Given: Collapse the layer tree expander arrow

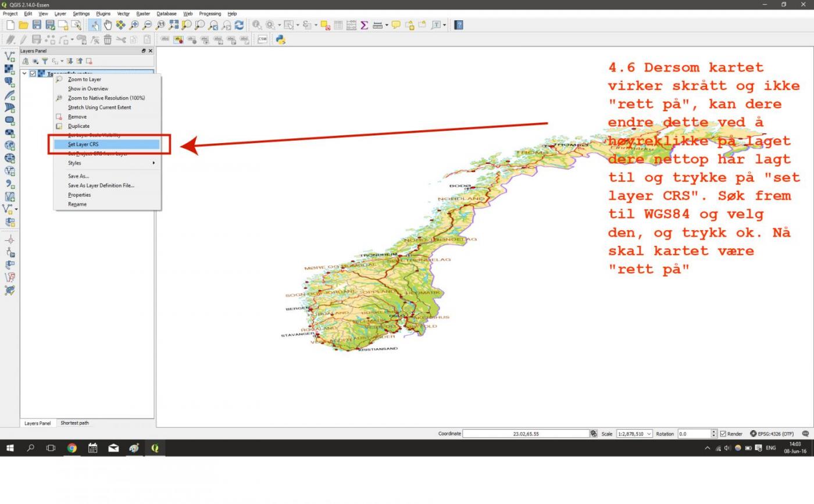Looking at the screenshot, I should [24, 74].
